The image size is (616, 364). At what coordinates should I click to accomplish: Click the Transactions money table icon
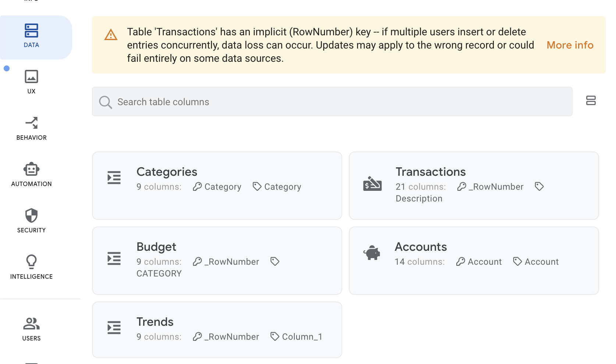click(x=372, y=183)
